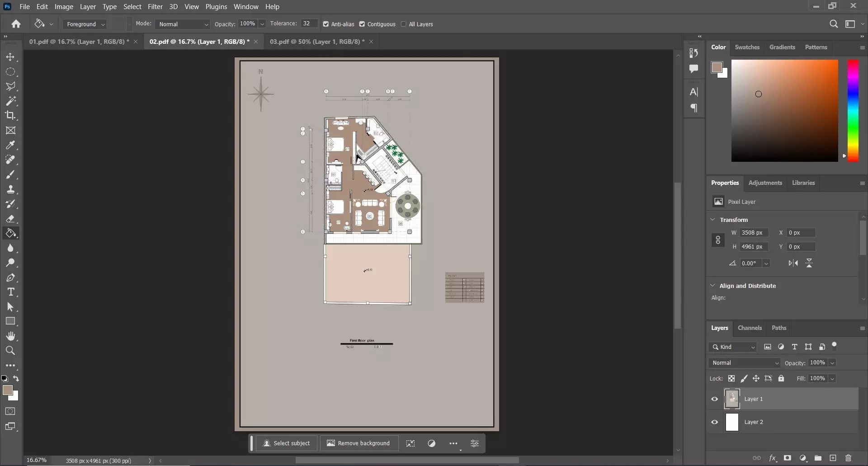Screen dimensions: 868x466
Task: Select the Brush tool
Action: click(10, 174)
